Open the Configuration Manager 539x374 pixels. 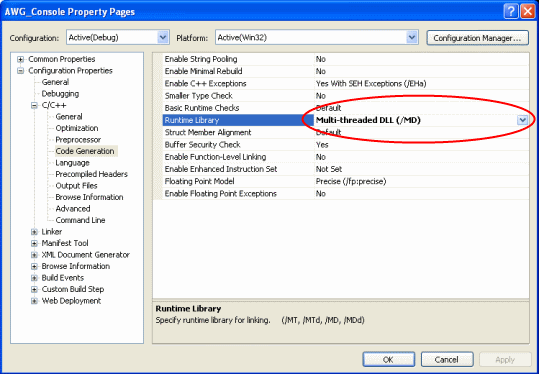[477, 38]
